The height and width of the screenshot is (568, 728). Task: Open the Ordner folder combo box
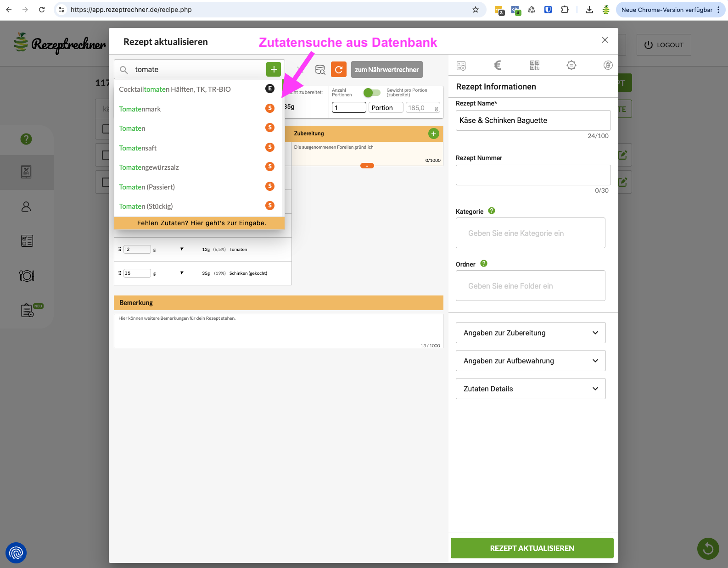531,286
